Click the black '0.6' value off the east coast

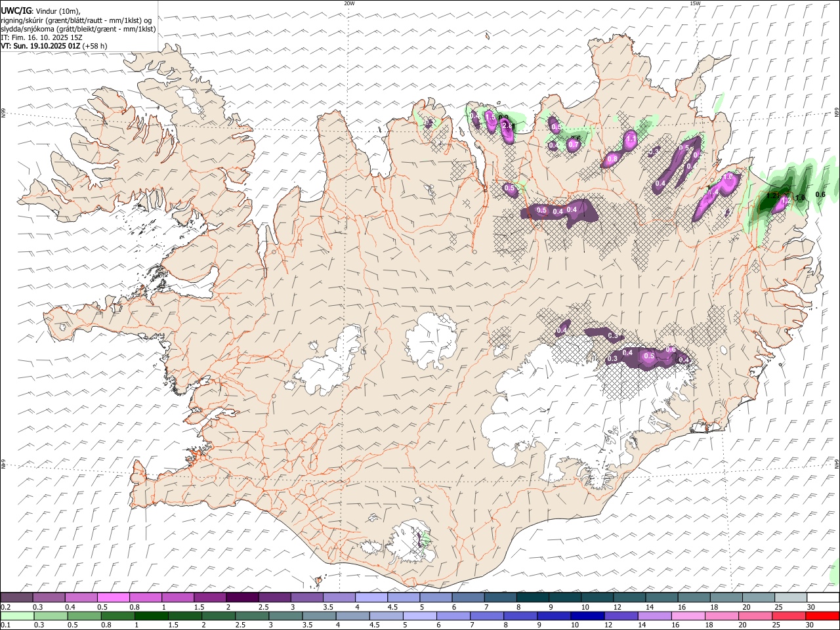click(820, 194)
